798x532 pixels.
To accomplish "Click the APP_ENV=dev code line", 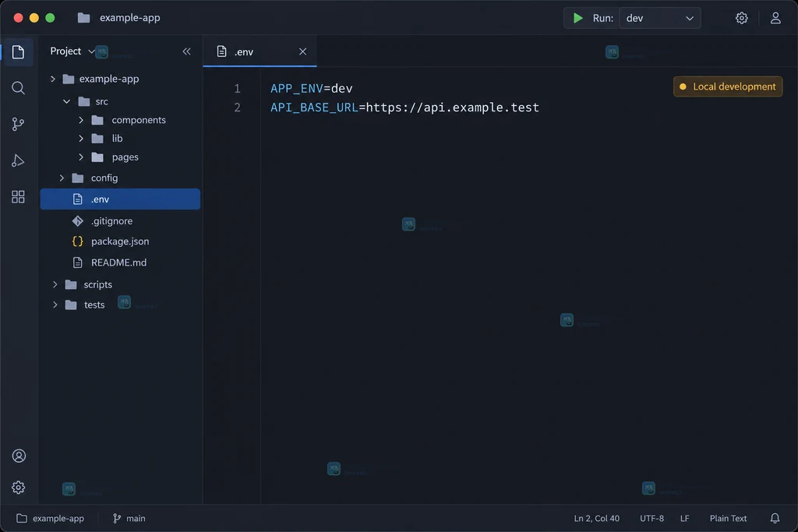I will (x=312, y=89).
